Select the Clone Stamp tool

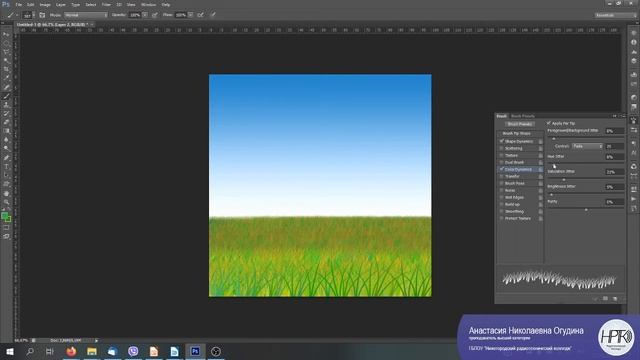tap(6, 105)
